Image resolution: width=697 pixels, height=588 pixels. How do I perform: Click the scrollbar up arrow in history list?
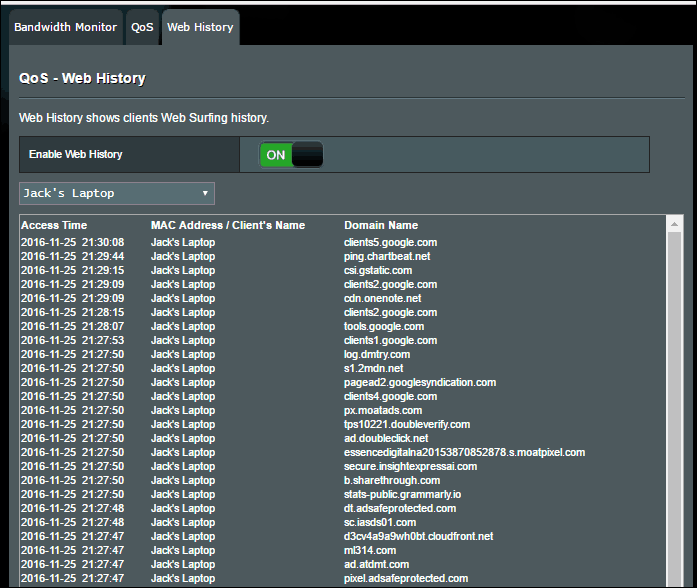point(674,224)
